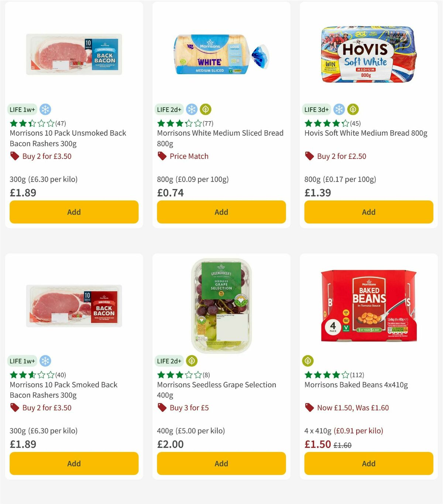Click the offer tag icon beside Buy 2 for £2.50

point(309,156)
